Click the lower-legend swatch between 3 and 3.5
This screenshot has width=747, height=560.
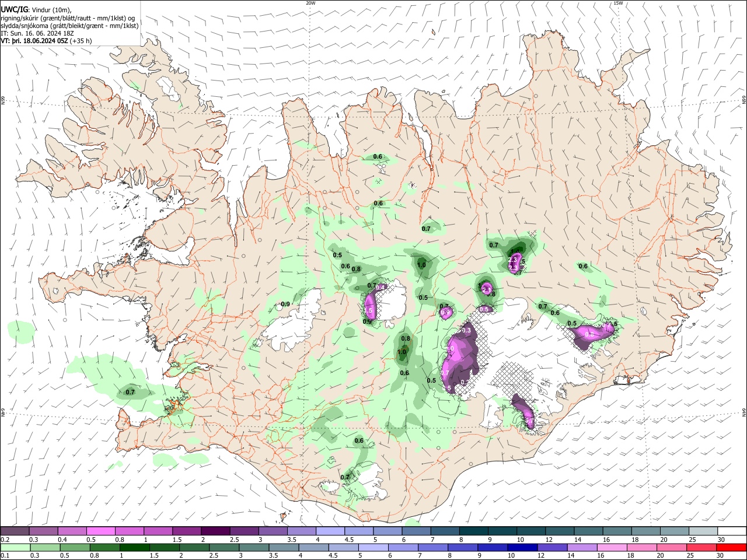(254, 547)
